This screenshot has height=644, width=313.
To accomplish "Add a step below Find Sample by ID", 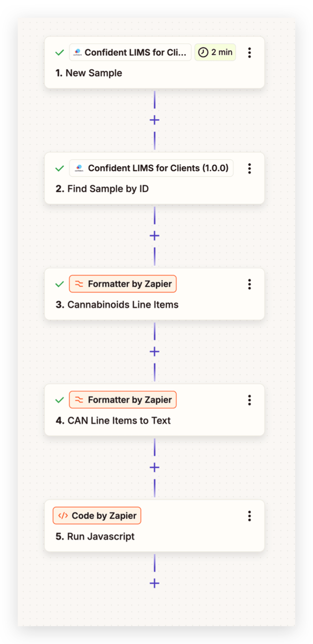I will tap(155, 236).
